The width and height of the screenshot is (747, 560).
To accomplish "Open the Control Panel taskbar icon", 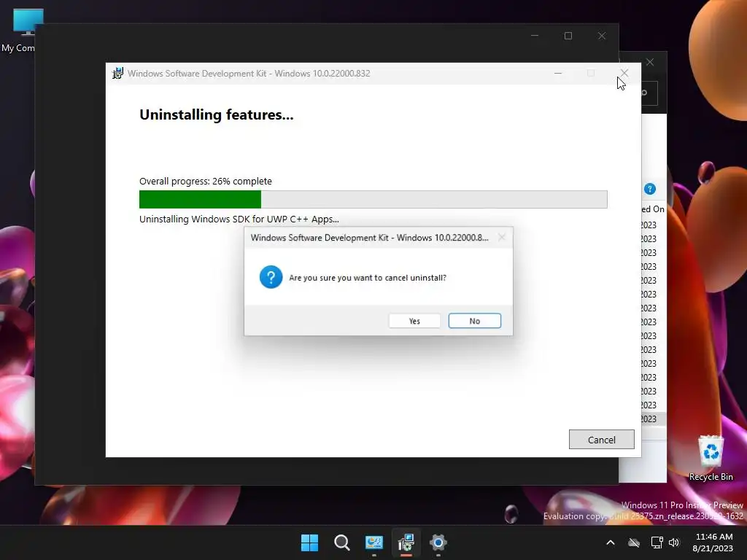I will point(374,542).
